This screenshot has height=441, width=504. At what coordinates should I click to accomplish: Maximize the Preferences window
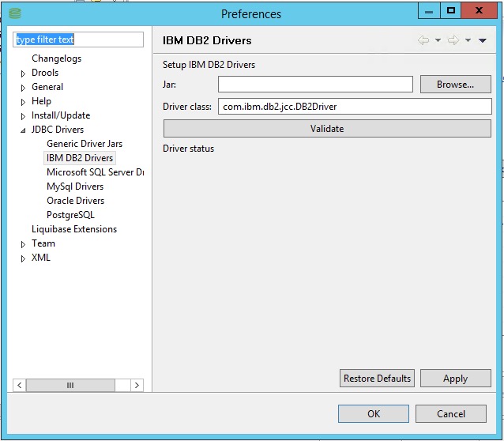click(450, 11)
